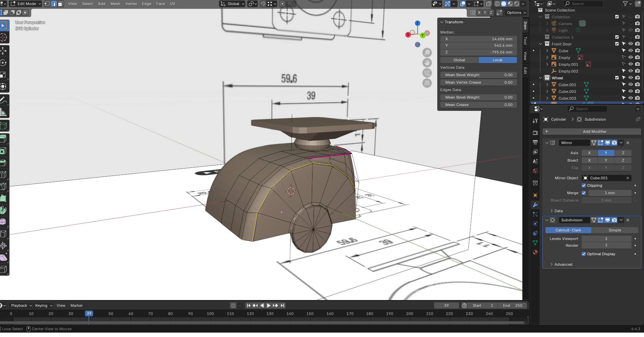Image resolution: width=644 pixels, height=337 pixels.
Task: Open the Object Data properties tab
Action: [x=535, y=243]
